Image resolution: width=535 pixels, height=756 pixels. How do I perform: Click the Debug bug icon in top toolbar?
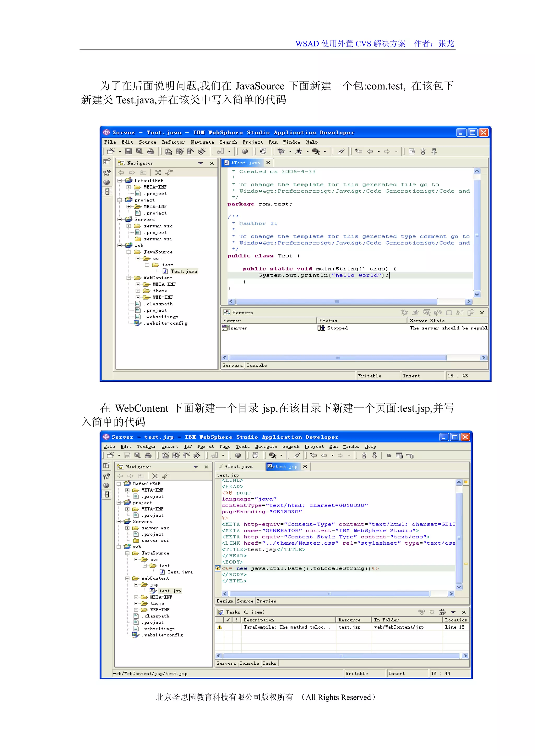coord(281,151)
